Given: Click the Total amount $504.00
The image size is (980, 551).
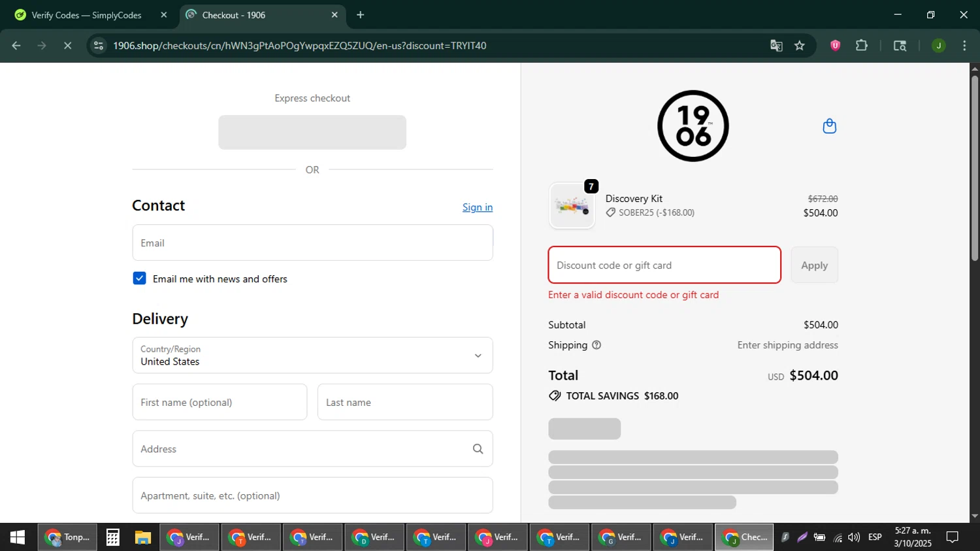Looking at the screenshot, I should pyautogui.click(x=813, y=375).
